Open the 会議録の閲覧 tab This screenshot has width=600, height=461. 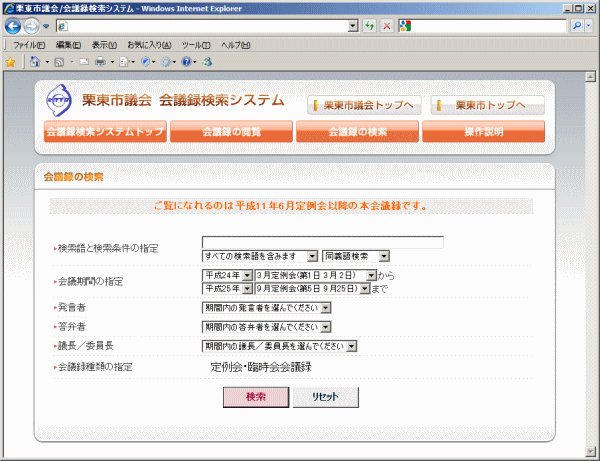232,132
